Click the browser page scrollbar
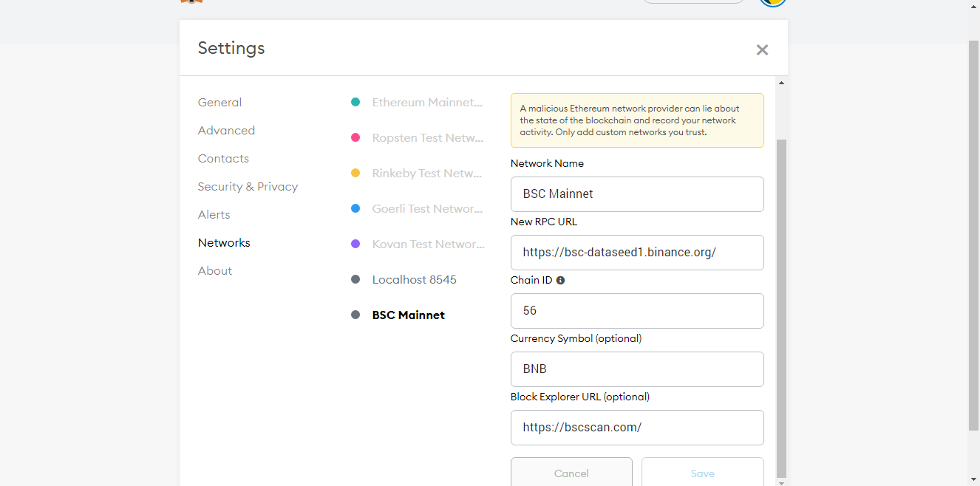The image size is (980, 486). 974,236
